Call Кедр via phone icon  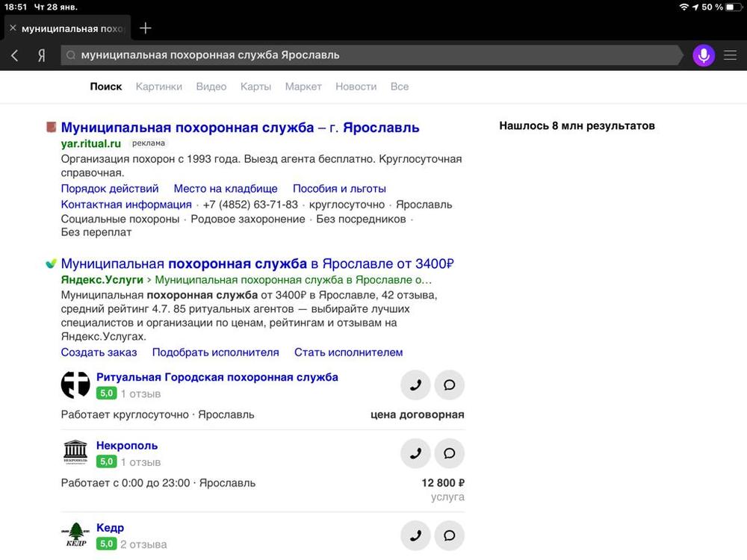tap(415, 535)
